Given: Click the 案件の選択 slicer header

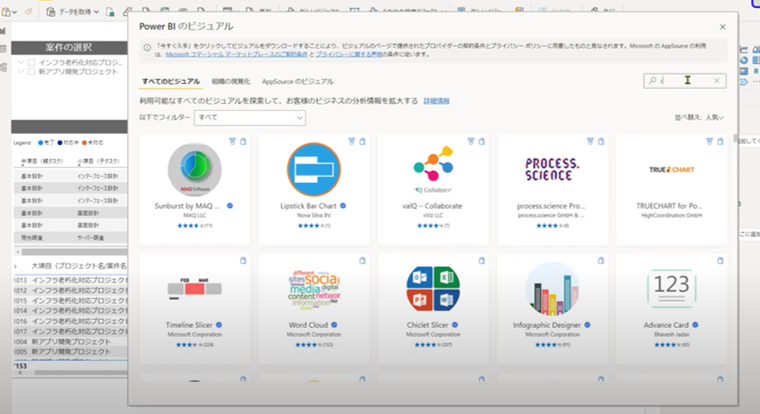Looking at the screenshot, I should coord(69,48).
